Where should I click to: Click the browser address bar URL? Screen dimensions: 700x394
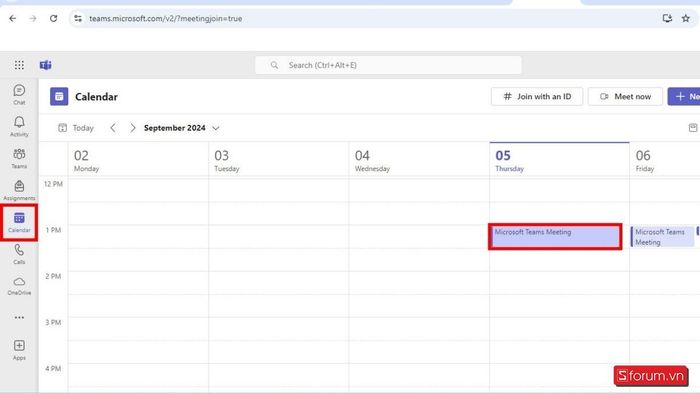tap(166, 18)
